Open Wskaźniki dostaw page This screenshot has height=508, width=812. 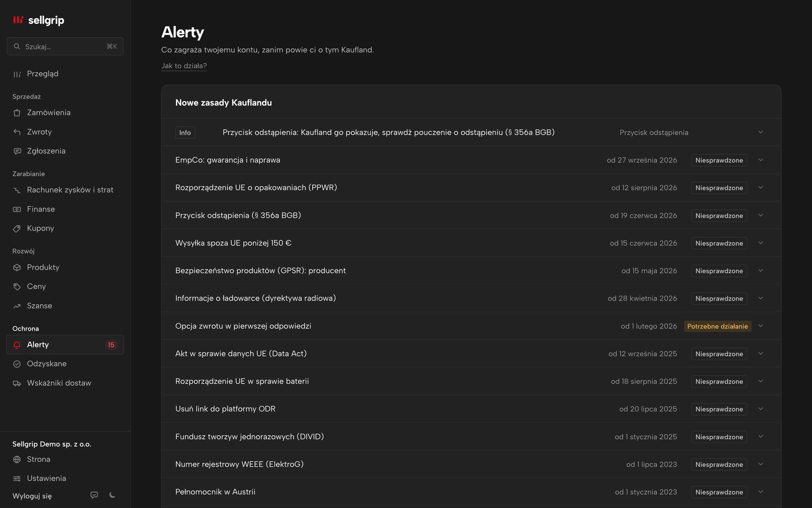tap(65, 383)
